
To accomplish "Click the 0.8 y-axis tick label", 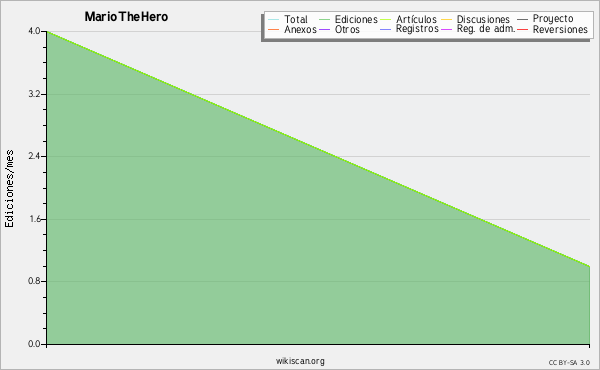I will tap(34, 281).
